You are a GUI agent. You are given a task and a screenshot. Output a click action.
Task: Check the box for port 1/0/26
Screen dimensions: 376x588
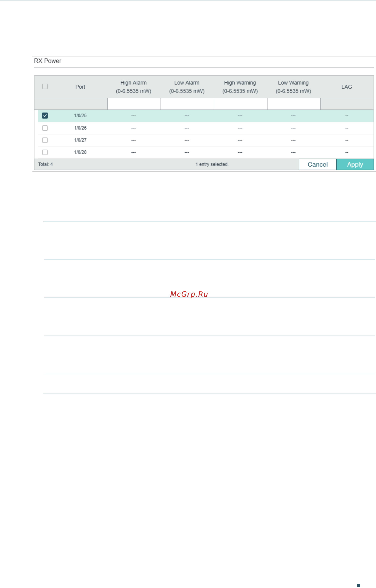point(45,128)
